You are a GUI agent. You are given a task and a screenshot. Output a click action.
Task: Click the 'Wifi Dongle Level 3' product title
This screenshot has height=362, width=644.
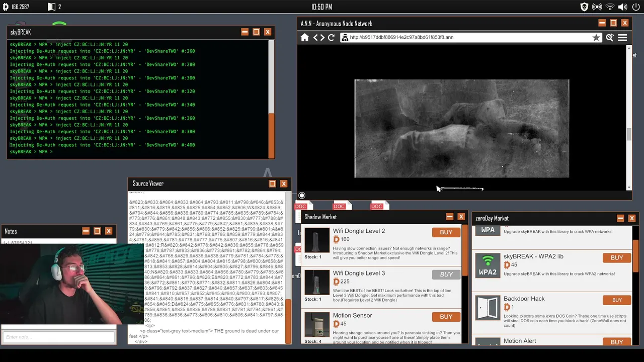pyautogui.click(x=359, y=273)
